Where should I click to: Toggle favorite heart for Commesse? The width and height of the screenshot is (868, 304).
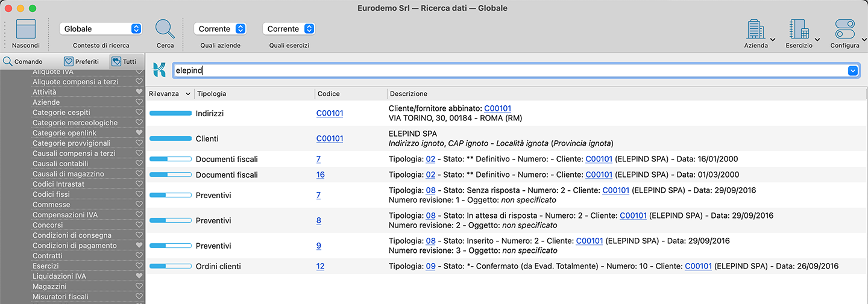click(139, 205)
